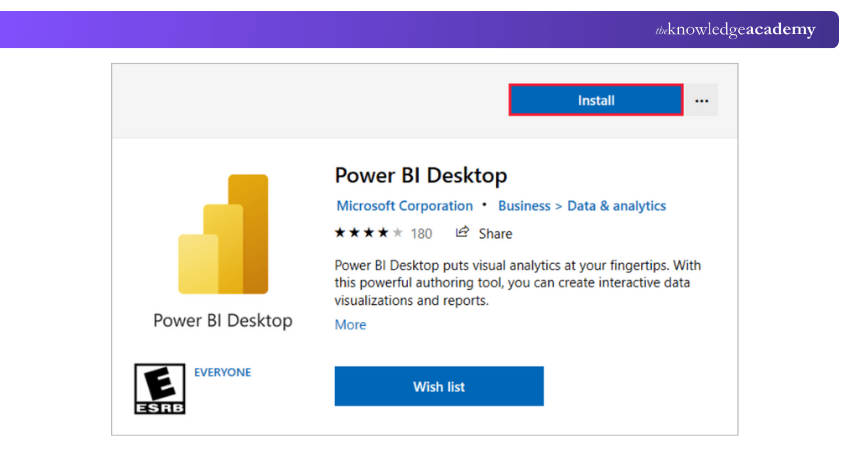Click the Share text label
The width and height of the screenshot is (850, 450).
[x=495, y=234]
